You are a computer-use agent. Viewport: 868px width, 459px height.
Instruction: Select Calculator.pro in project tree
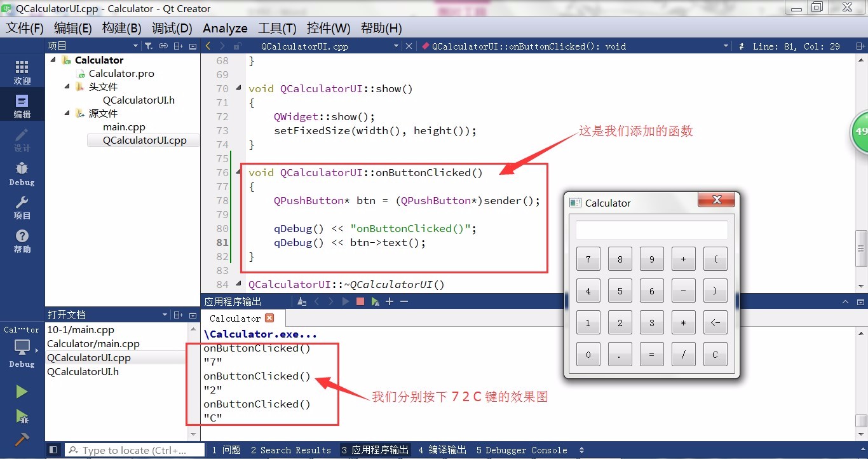click(x=121, y=73)
